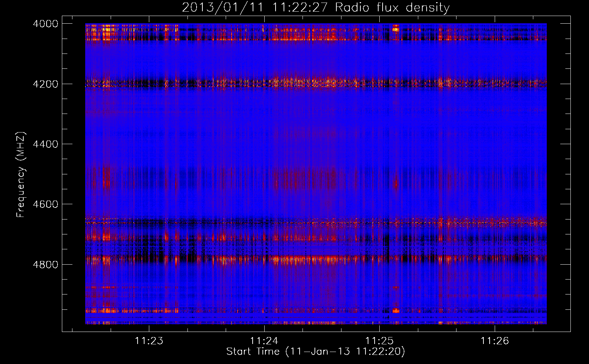
Task: Click the 4400 frequency axis label
Action: click(x=46, y=144)
